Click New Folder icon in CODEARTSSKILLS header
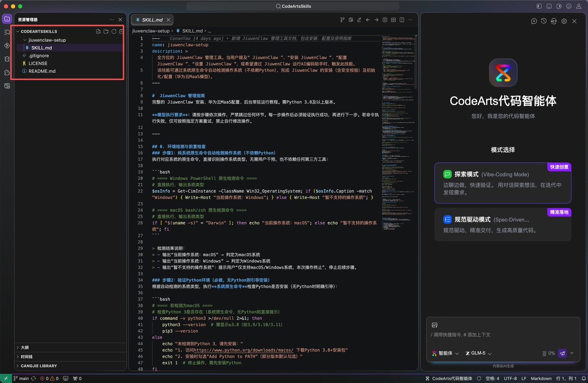 click(106, 32)
